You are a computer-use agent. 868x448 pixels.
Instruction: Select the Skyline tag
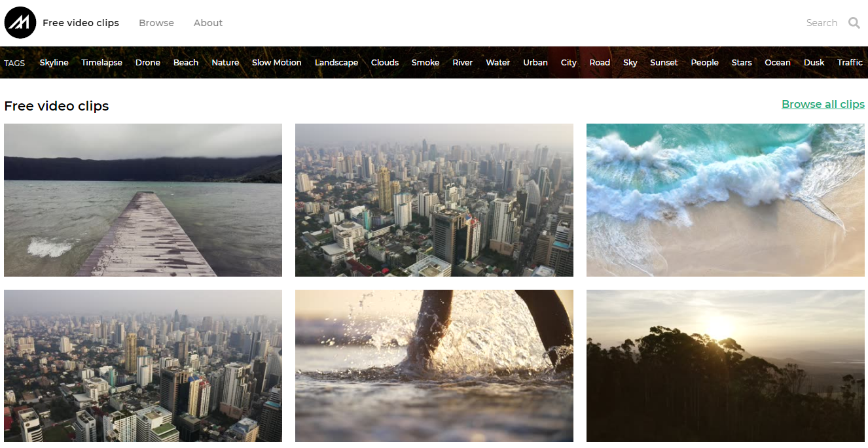[x=54, y=63]
